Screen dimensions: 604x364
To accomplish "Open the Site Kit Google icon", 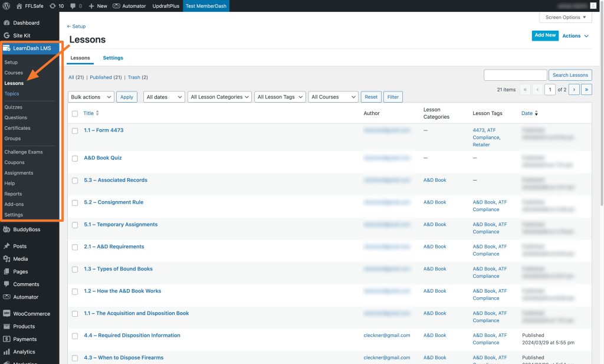I will [6, 35].
